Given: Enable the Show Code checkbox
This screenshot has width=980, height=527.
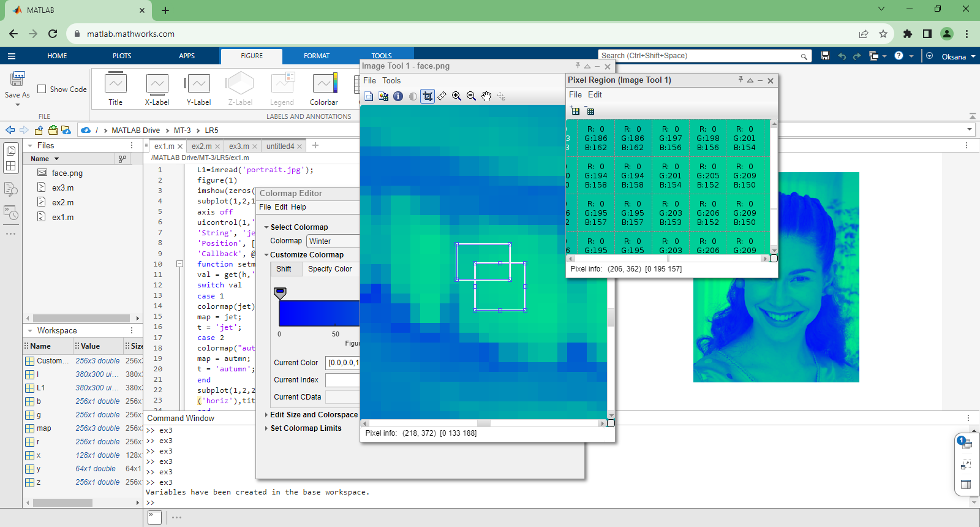Looking at the screenshot, I should pyautogui.click(x=42, y=89).
